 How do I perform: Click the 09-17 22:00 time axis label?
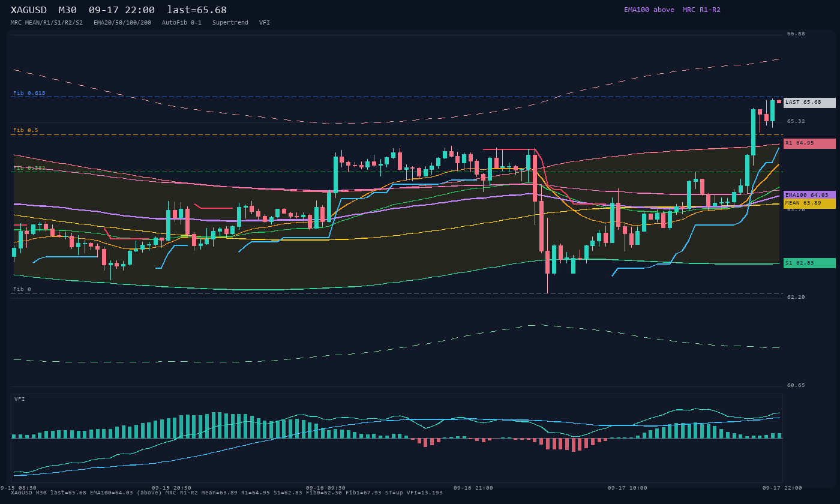click(x=782, y=488)
